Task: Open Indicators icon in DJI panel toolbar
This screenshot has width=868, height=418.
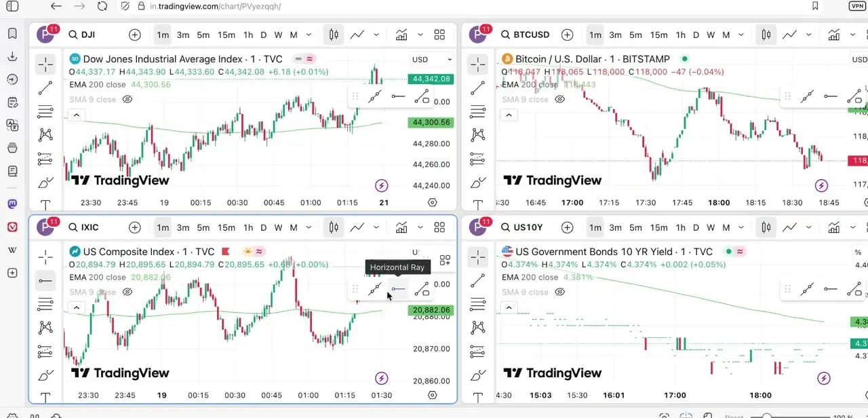Action: 401,35
